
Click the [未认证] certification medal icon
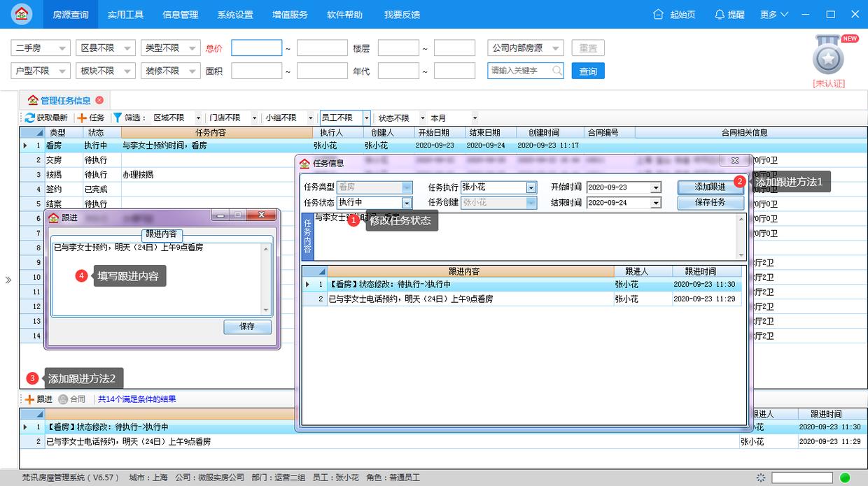pos(828,59)
